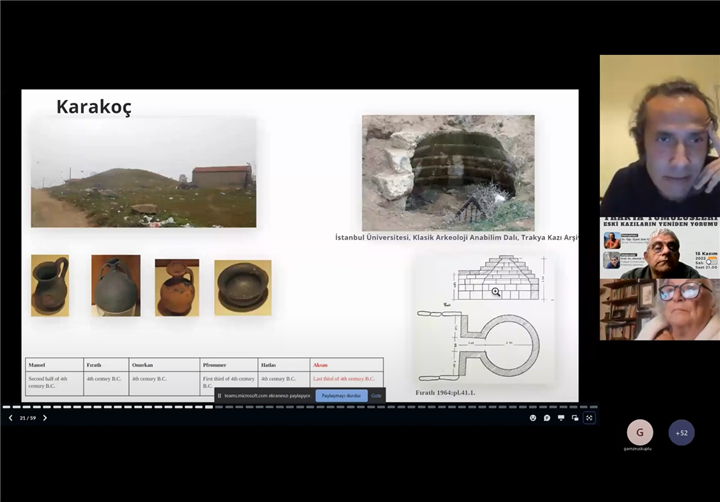The height and width of the screenshot is (502, 720).
Task: Click the '21 / 59' slide counter
Action: pyautogui.click(x=28, y=418)
